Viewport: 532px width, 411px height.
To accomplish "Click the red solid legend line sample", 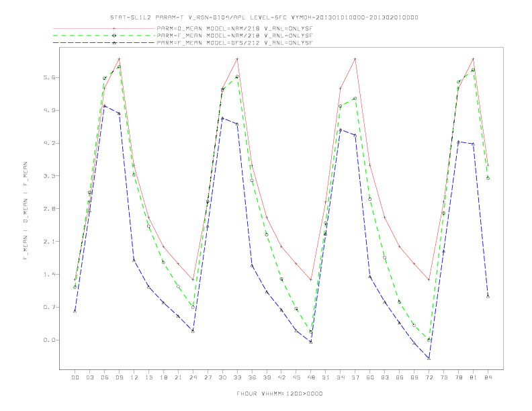I will point(104,28).
